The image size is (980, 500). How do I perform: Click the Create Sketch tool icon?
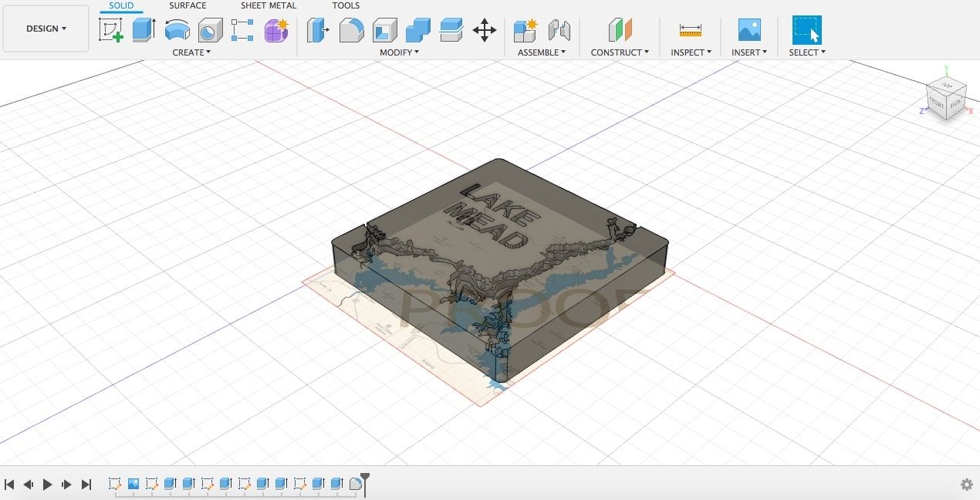(x=111, y=30)
